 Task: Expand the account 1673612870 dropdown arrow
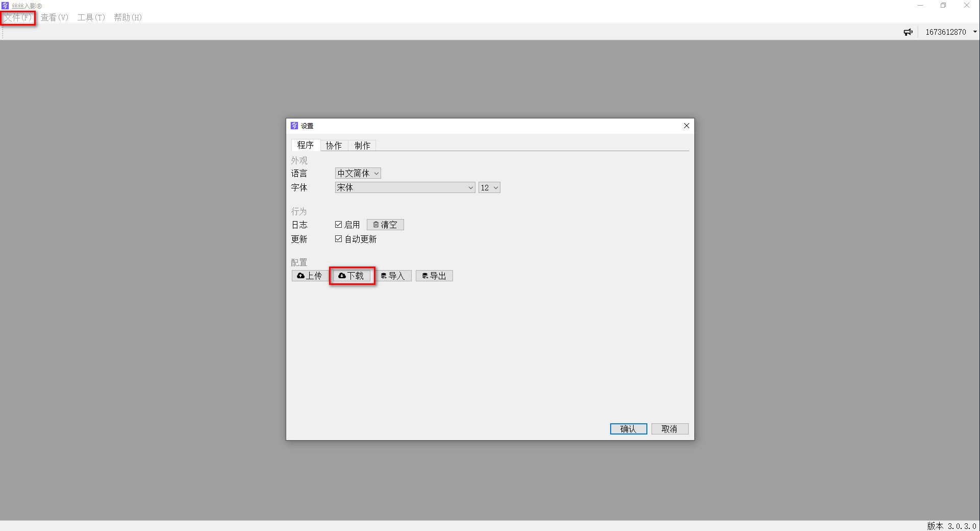click(x=975, y=32)
